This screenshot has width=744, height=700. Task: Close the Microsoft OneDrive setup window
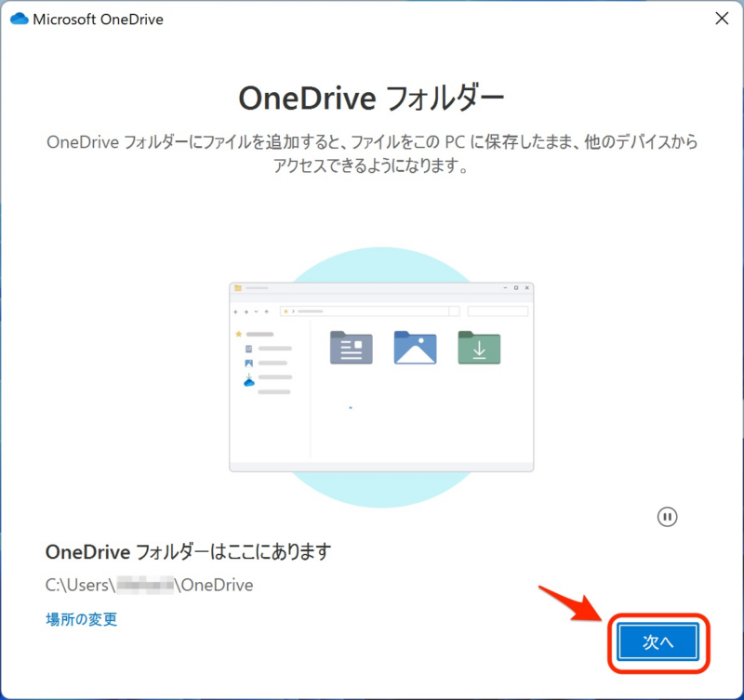(721, 19)
